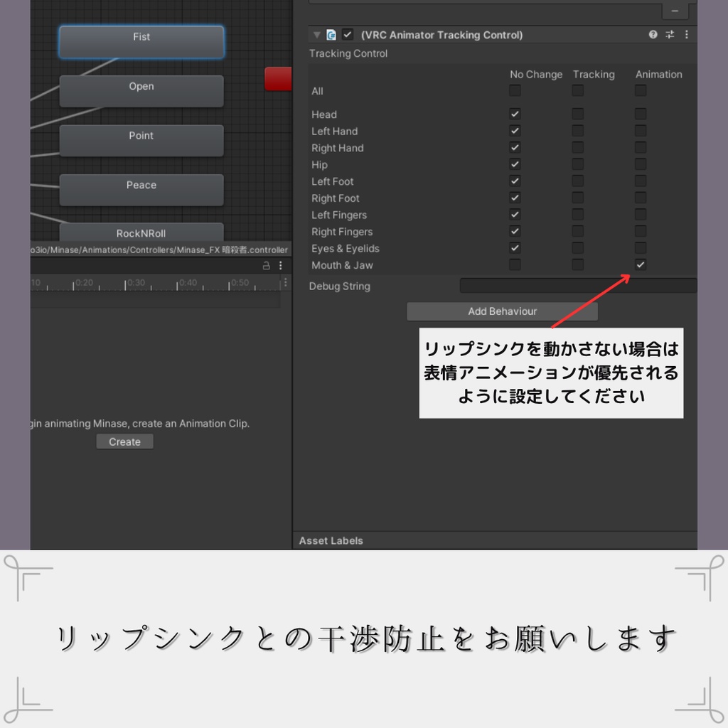Click the Mouth & Jaw row label
Viewport: 728px width, 728px height.
(x=342, y=265)
